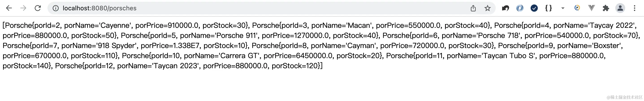
Task: Click the blue-yellow circular X extension
Action: (577, 8)
